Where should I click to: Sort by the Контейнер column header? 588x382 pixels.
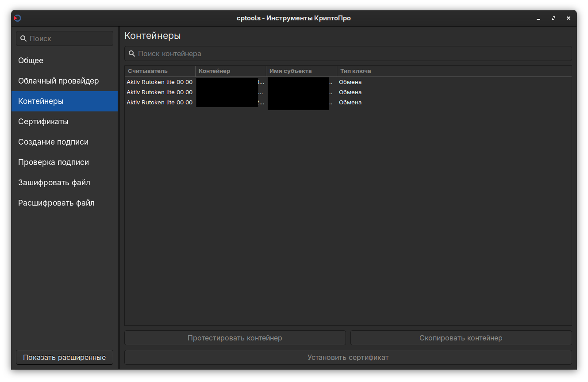pyautogui.click(x=231, y=71)
